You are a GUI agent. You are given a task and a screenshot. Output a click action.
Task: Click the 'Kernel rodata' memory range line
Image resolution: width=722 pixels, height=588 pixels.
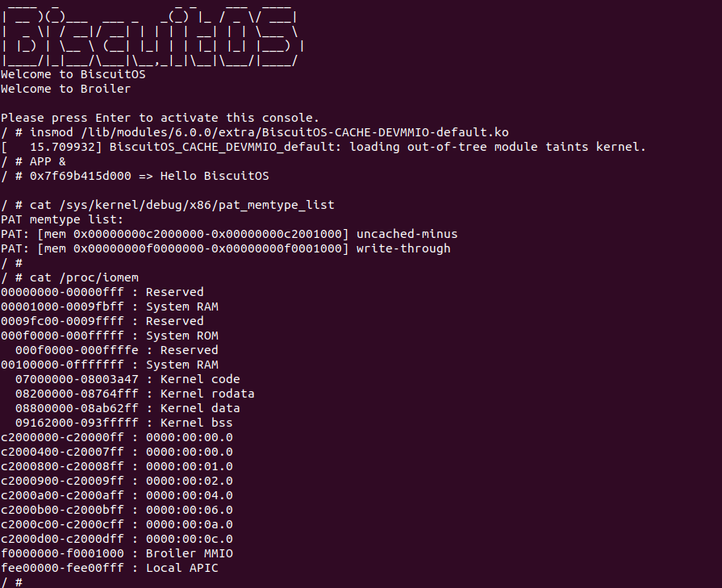[135, 394]
